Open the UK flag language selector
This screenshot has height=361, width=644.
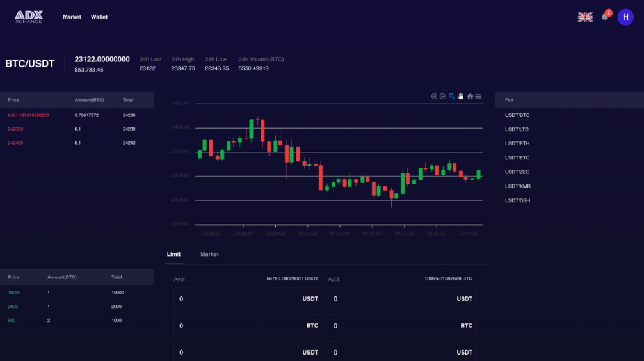pyautogui.click(x=585, y=17)
